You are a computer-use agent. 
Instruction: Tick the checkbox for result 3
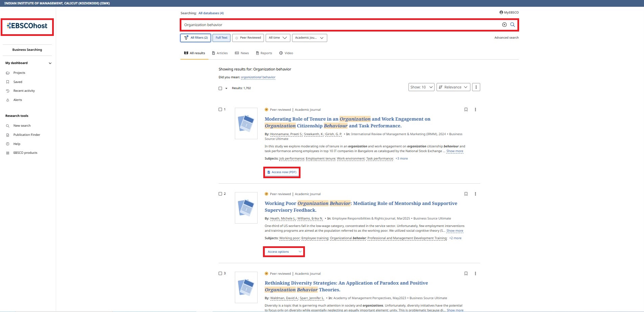(220, 273)
